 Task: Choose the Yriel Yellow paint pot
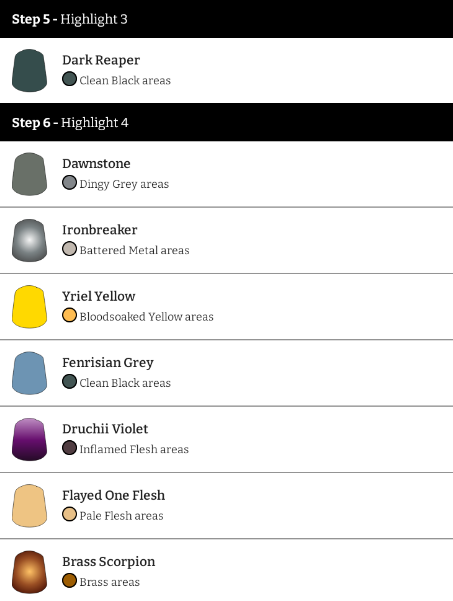(x=30, y=307)
